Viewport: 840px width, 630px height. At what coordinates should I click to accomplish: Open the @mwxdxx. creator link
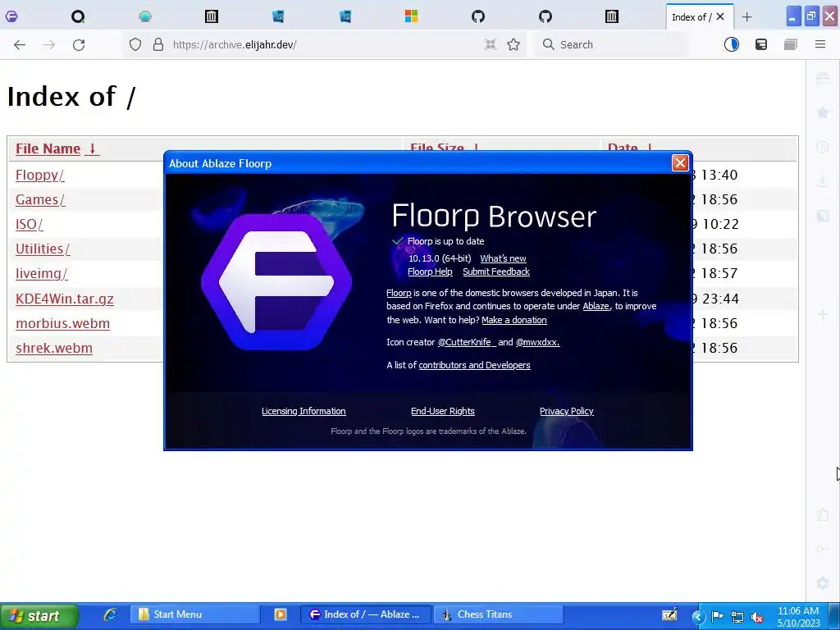(x=538, y=342)
